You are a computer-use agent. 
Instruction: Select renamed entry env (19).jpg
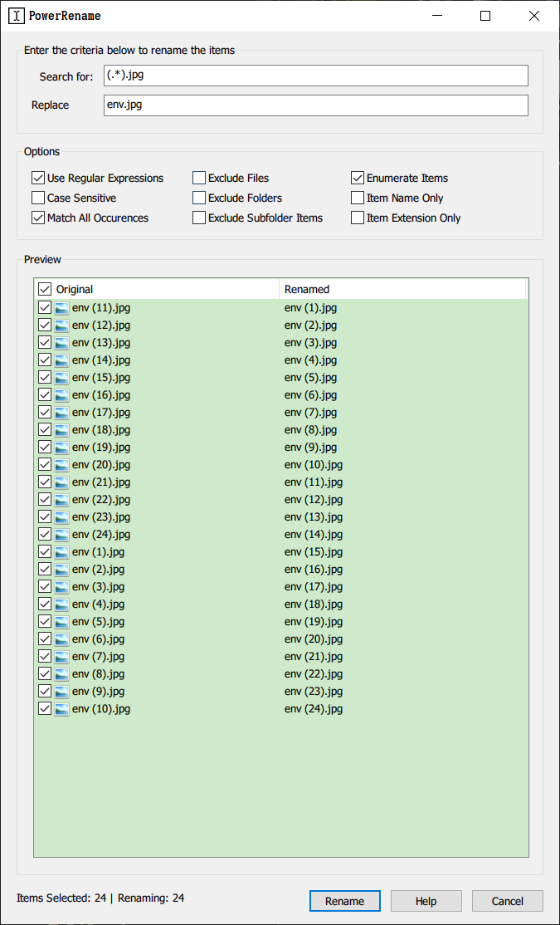point(314,622)
